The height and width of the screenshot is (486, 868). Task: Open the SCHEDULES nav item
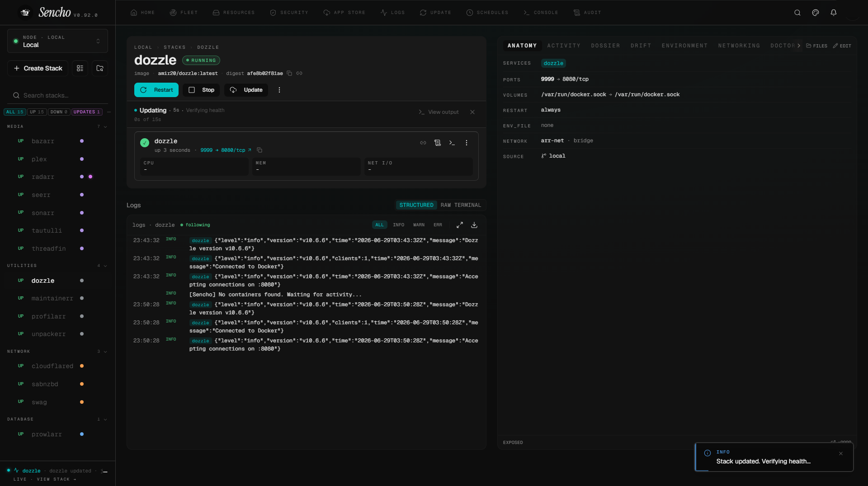point(487,13)
